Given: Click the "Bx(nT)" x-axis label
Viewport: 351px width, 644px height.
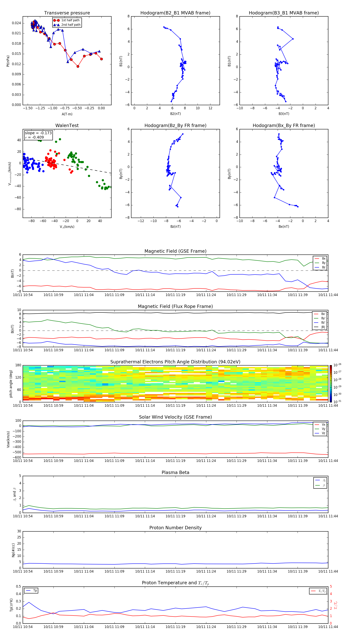Looking at the screenshot, I should point(284,227).
